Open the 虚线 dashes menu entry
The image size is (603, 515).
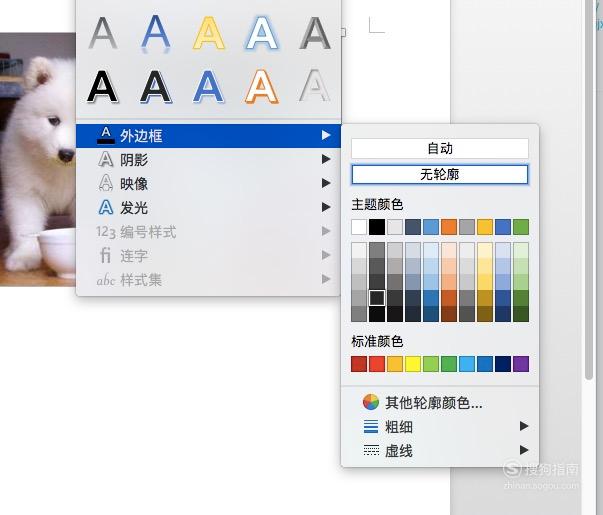pos(440,450)
